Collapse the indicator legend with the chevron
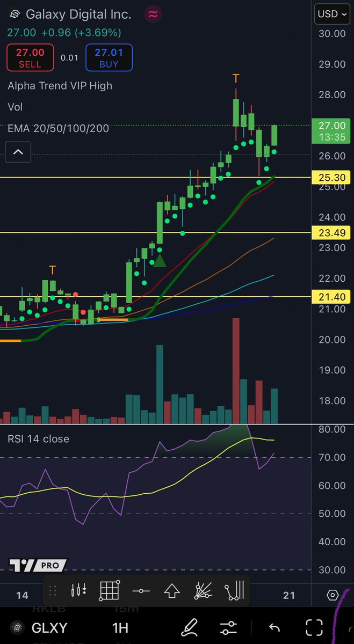The width and height of the screenshot is (354, 644). click(18, 152)
